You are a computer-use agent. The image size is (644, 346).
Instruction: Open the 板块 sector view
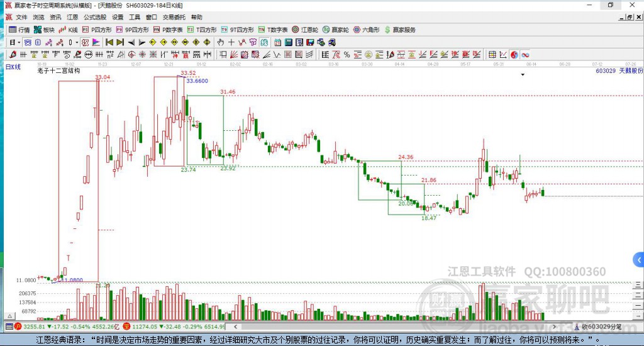tap(45, 30)
